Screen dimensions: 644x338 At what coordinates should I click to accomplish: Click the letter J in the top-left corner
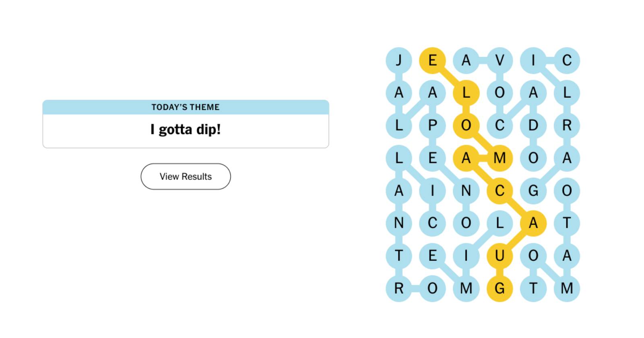pyautogui.click(x=399, y=60)
